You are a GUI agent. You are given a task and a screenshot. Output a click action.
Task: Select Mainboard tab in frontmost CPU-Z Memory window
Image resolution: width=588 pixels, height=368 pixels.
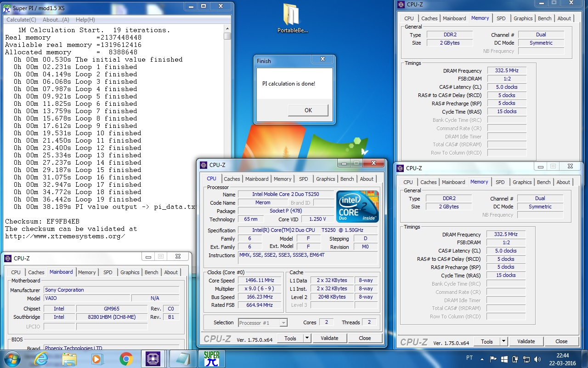click(x=453, y=182)
